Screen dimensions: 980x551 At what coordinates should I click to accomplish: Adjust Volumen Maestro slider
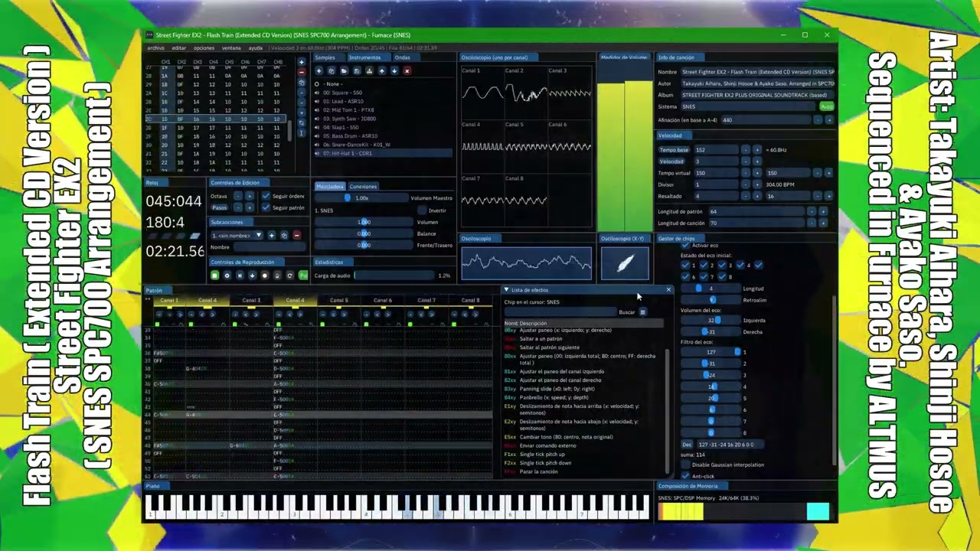(x=361, y=197)
